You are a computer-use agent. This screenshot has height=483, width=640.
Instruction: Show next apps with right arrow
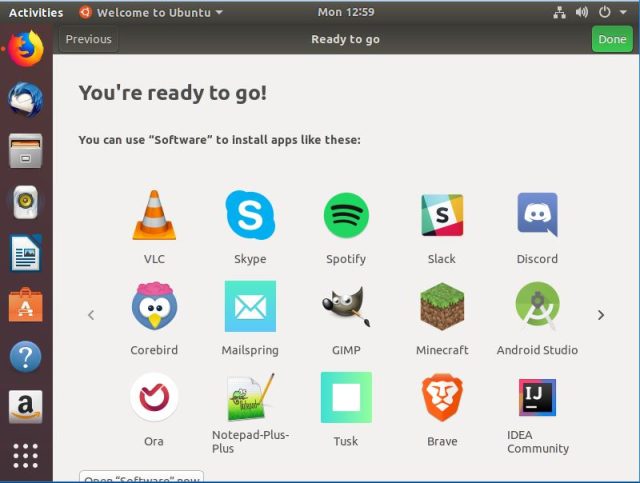tap(601, 315)
